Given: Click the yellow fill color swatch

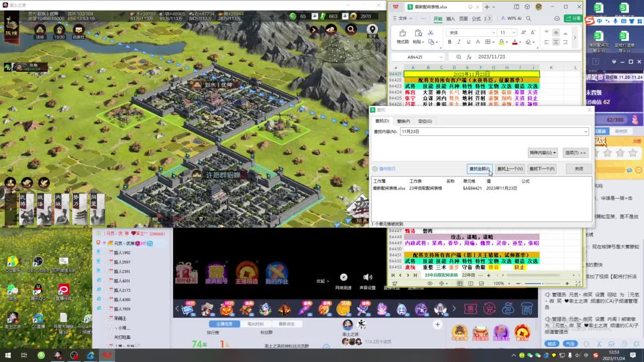Looking at the screenshot, I should (x=501, y=42).
